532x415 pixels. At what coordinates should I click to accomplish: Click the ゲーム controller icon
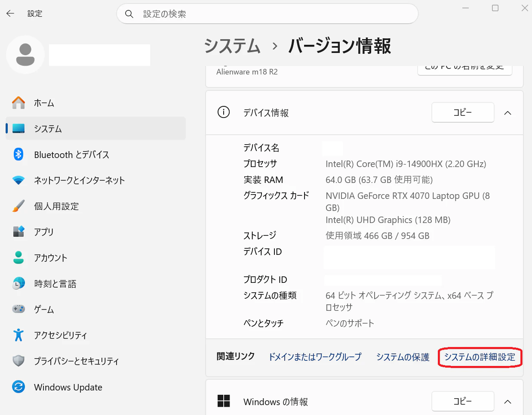pyautogui.click(x=18, y=309)
